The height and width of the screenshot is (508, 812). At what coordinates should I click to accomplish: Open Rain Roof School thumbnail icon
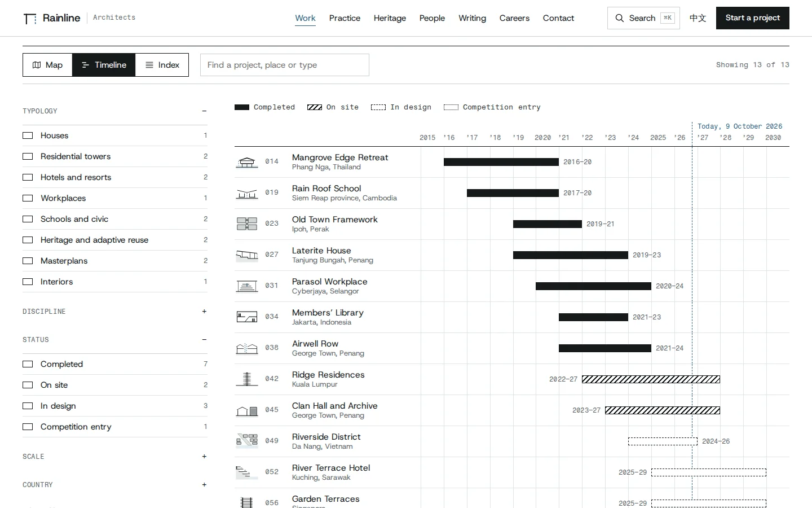[246, 193]
